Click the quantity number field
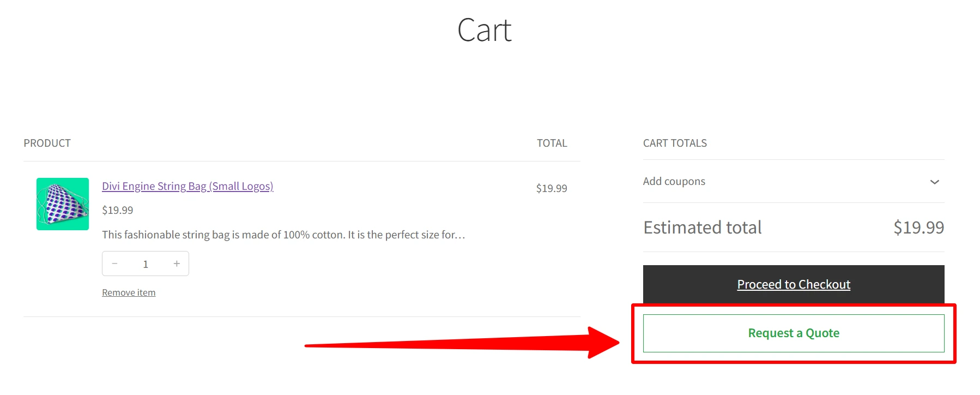Image resolution: width=980 pixels, height=395 pixels. [146, 264]
